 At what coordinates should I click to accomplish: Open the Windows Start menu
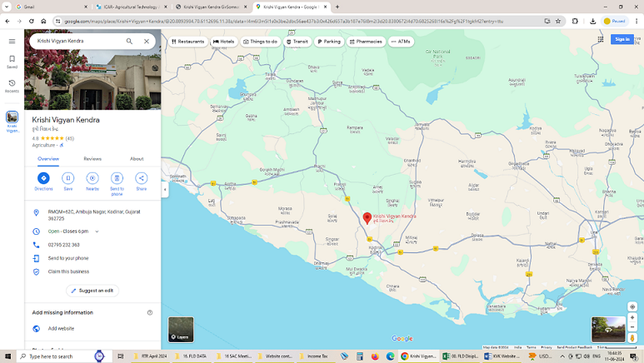coord(7,356)
